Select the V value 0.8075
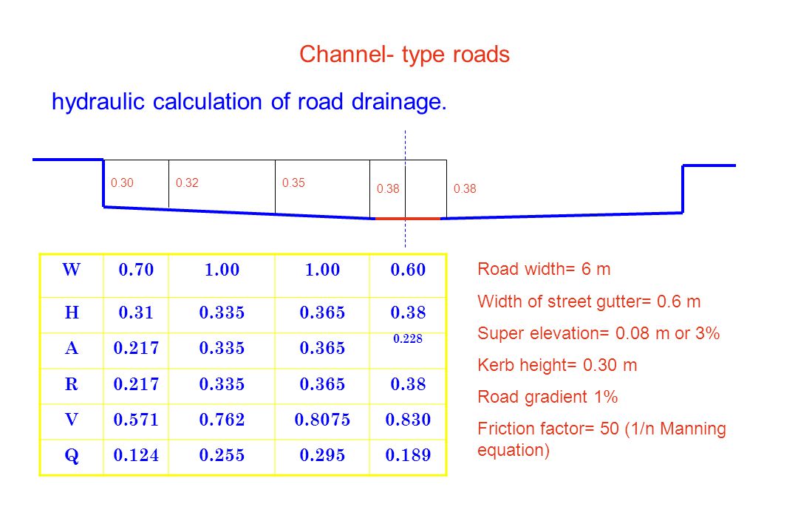Viewport: 798px width, 532px height. pyautogui.click(x=322, y=420)
